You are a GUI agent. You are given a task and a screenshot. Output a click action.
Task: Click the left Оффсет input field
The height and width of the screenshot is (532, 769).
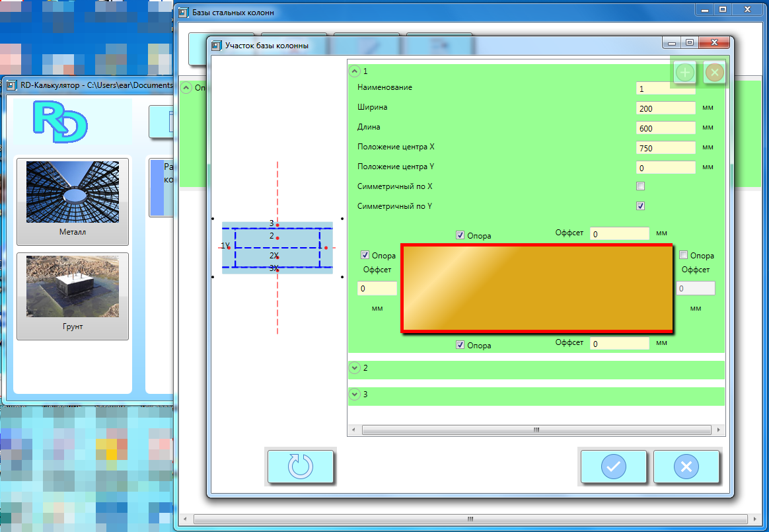377,289
